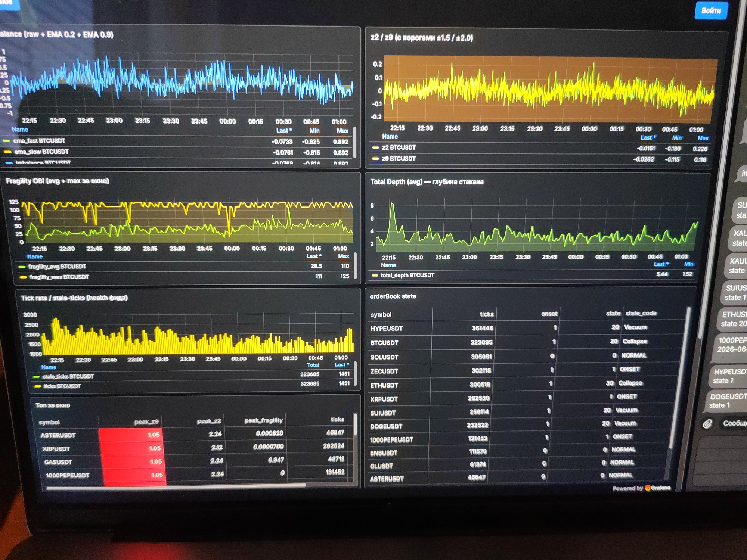Click peak_fragility 0.347 in GASUSDT row
Screen dimensions: 747x560
276,460
